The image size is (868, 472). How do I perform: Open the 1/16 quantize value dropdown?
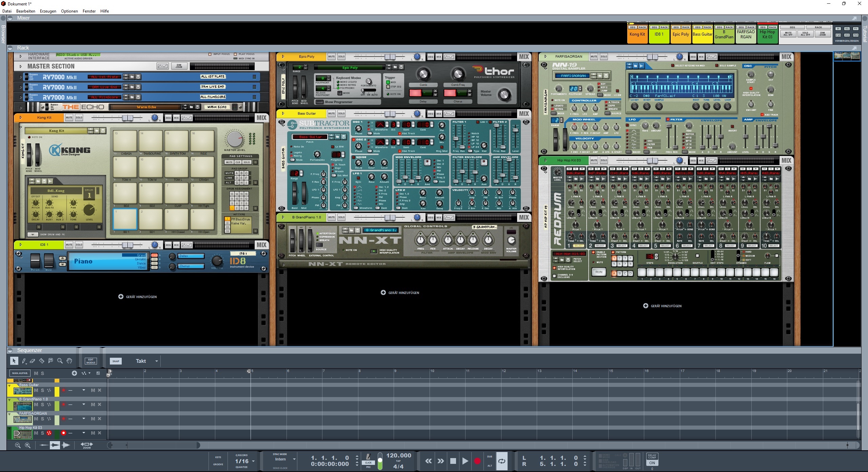pyautogui.click(x=253, y=461)
